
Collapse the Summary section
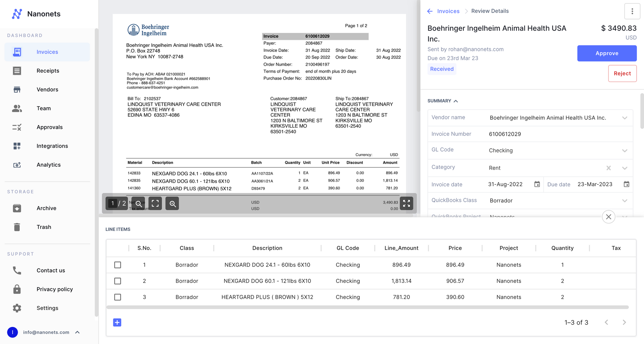click(456, 101)
